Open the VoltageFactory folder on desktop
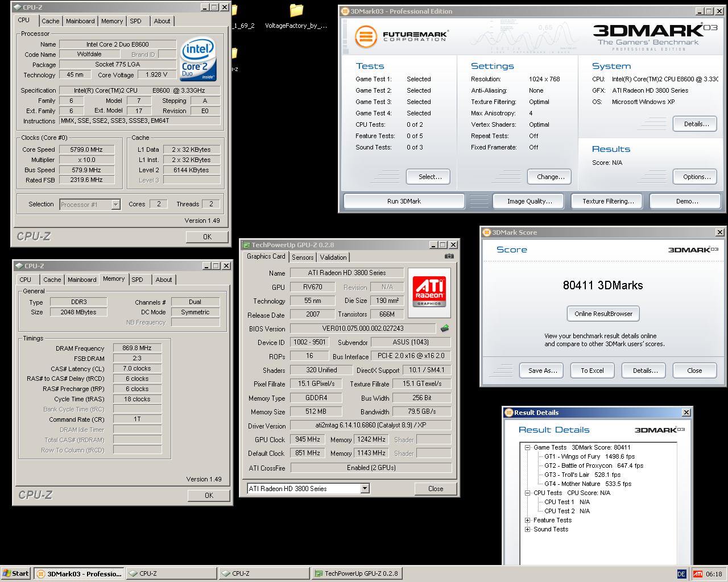The height and width of the screenshot is (582, 728). coord(296,16)
